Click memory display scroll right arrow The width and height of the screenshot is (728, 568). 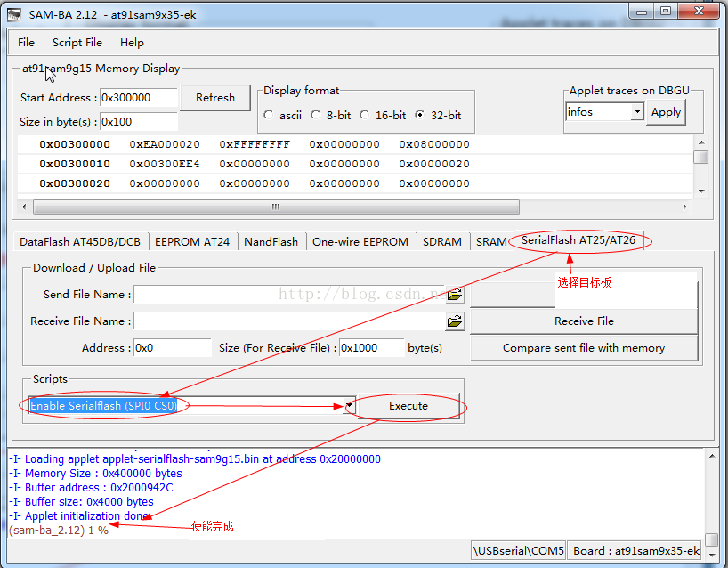click(x=684, y=207)
